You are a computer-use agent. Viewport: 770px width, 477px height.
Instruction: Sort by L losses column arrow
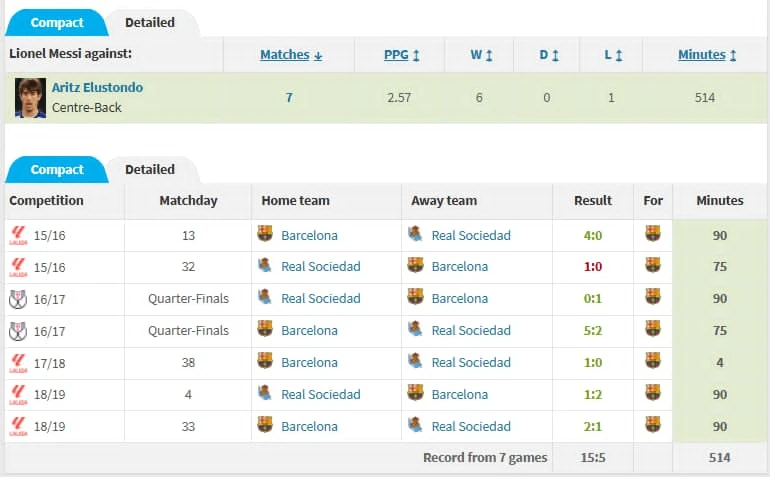(x=619, y=55)
